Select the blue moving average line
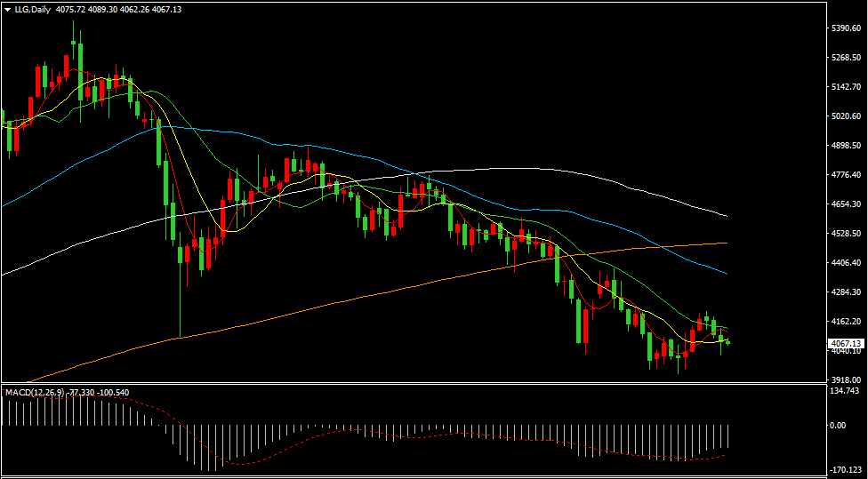 click(x=332, y=148)
